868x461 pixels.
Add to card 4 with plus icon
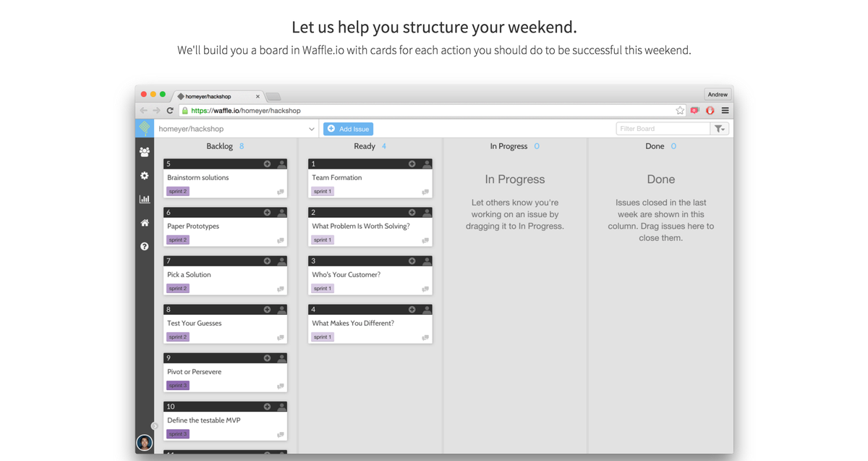pos(412,310)
